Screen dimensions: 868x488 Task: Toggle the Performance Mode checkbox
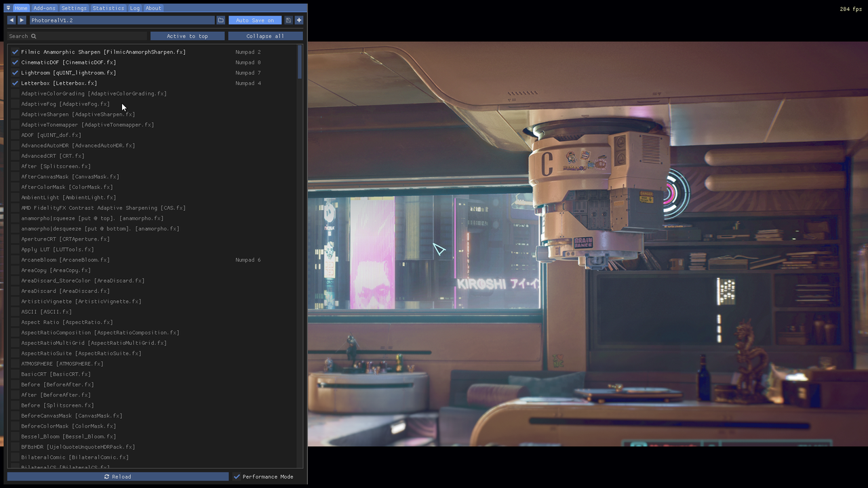(237, 476)
